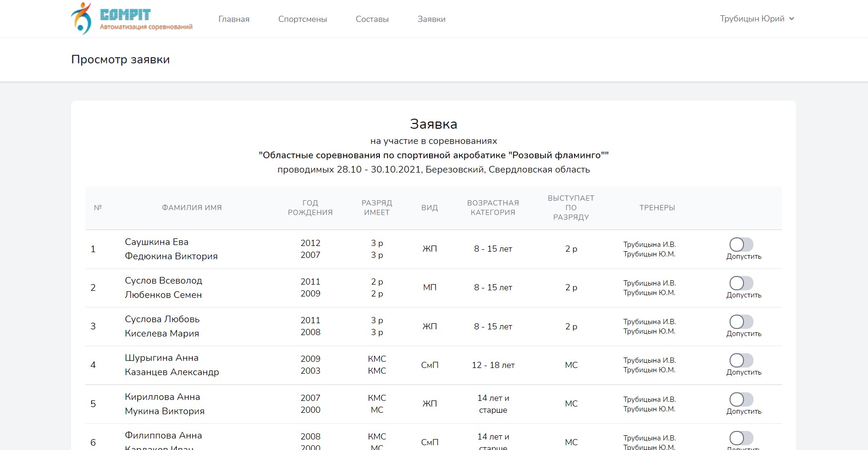Image resolution: width=868 pixels, height=450 pixels.
Task: Open the Трубицын Юрий account menu
Action: click(x=753, y=19)
